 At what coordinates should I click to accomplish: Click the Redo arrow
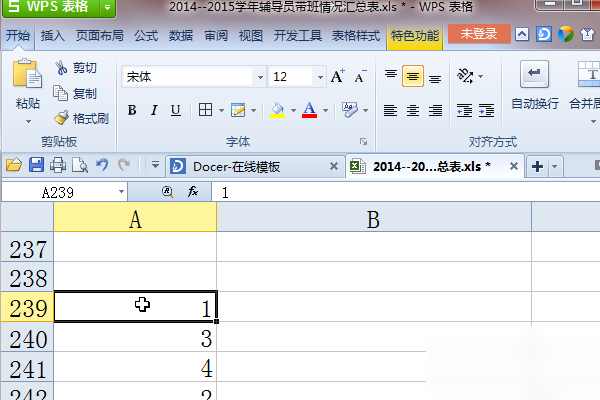124,165
